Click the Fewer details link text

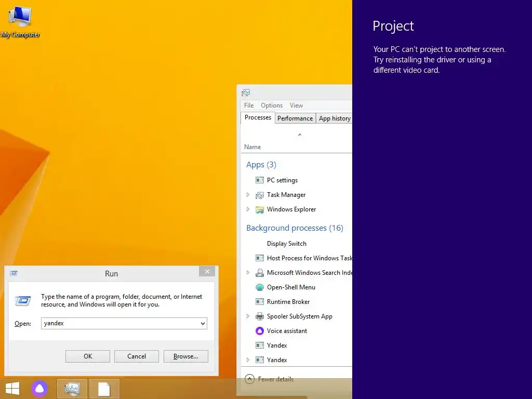pyautogui.click(x=275, y=379)
